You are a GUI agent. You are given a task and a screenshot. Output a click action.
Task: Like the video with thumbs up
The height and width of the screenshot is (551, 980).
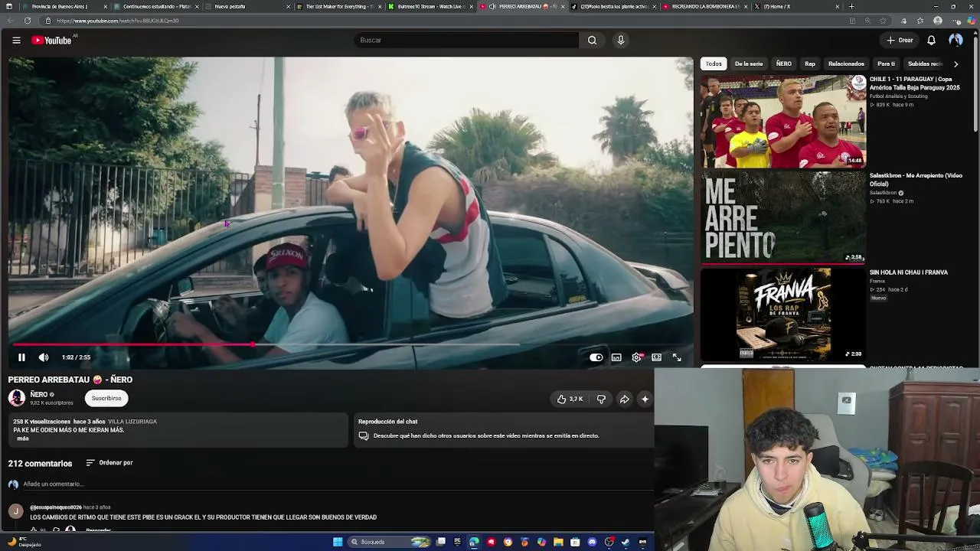[570, 399]
